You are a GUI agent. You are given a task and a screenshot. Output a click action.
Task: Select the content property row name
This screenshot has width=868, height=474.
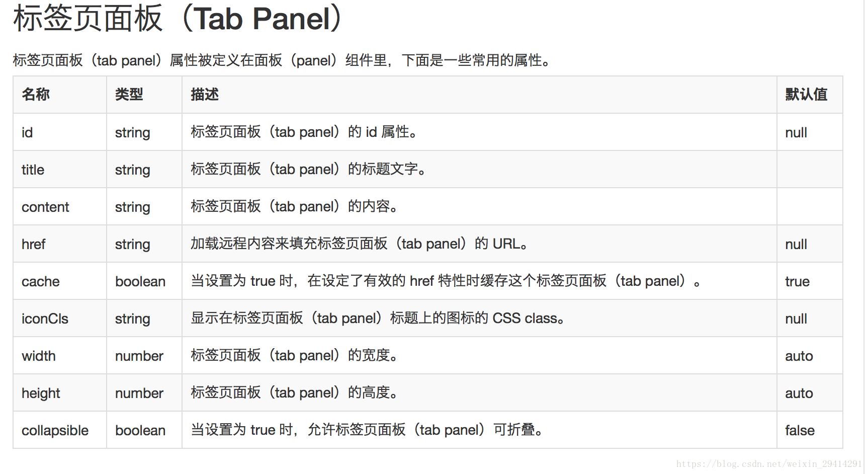45,207
